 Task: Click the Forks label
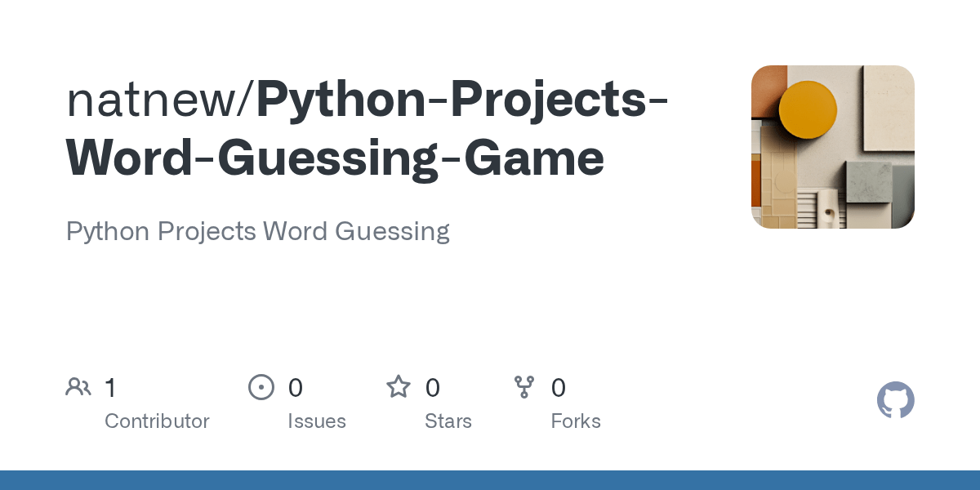[576, 421]
